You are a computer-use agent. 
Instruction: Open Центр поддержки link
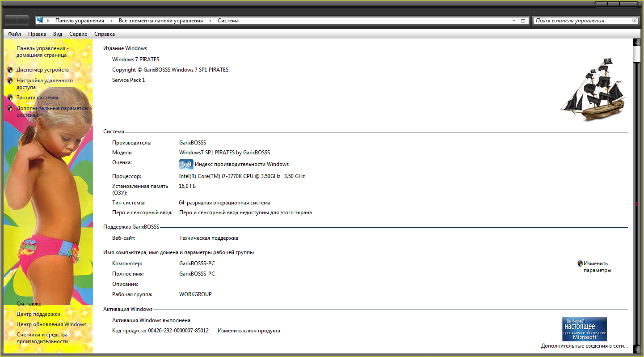tap(38, 314)
